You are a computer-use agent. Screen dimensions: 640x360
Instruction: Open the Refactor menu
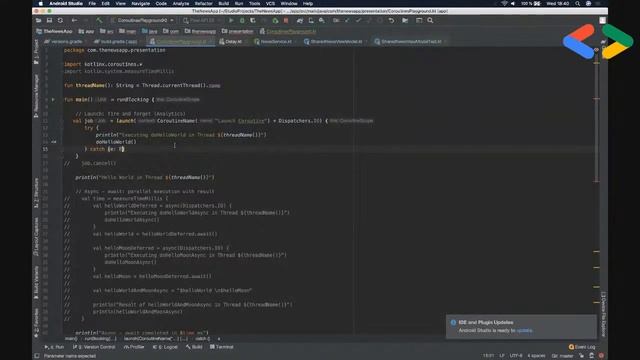pyautogui.click(x=204, y=3)
